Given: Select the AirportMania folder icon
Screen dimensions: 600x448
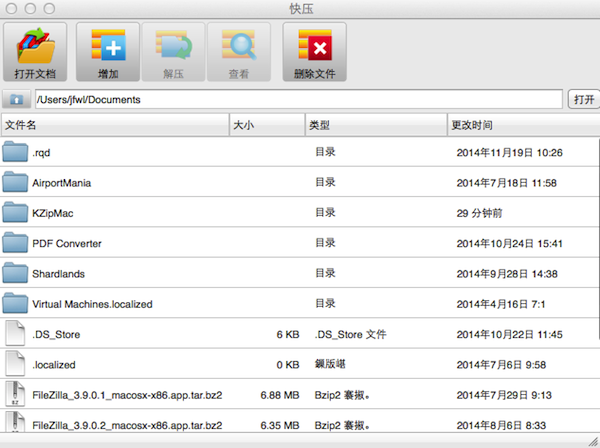Looking at the screenshot, I should point(16,183).
